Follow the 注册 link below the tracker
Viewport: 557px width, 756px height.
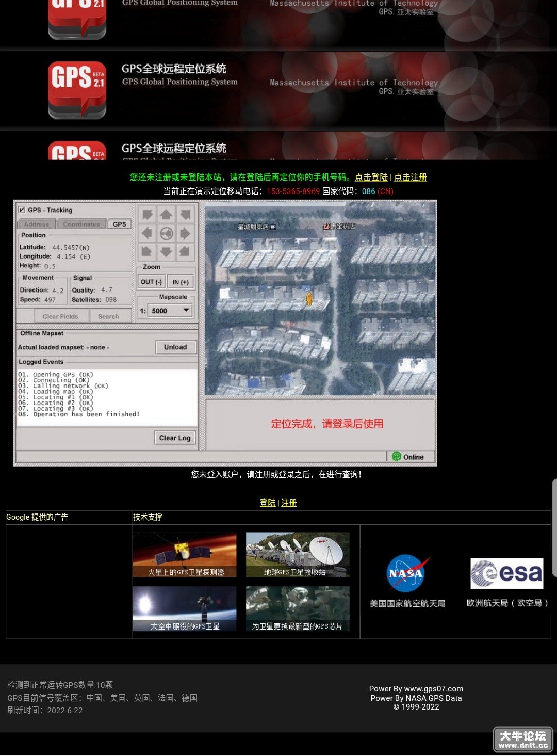[x=289, y=503]
